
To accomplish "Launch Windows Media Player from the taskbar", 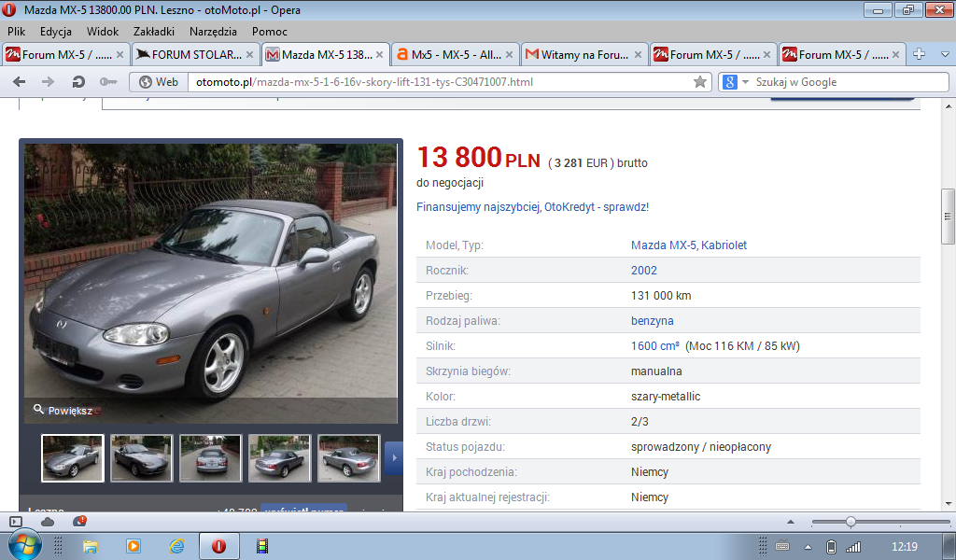I will [133, 546].
